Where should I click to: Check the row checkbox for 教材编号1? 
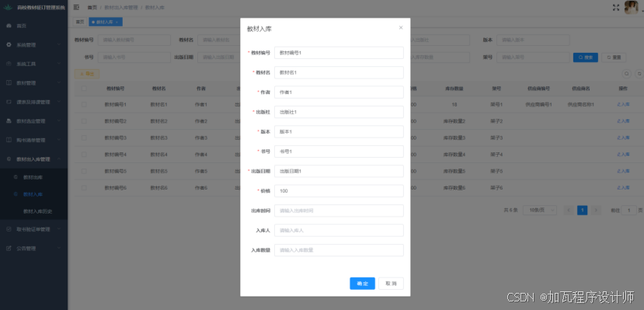(84, 105)
